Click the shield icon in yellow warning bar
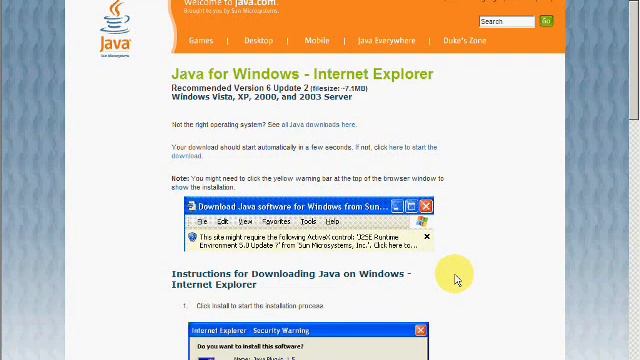The width and height of the screenshot is (640, 360). point(192,237)
